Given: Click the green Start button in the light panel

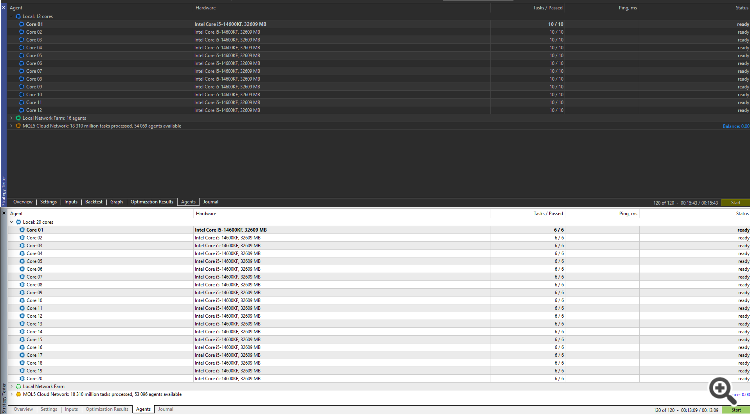Looking at the screenshot, I should 736,410.
